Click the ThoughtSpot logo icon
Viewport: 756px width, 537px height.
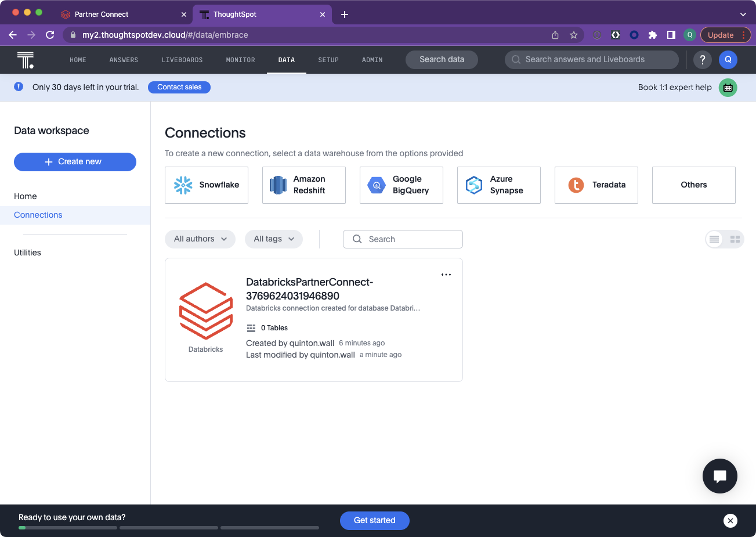(25, 60)
